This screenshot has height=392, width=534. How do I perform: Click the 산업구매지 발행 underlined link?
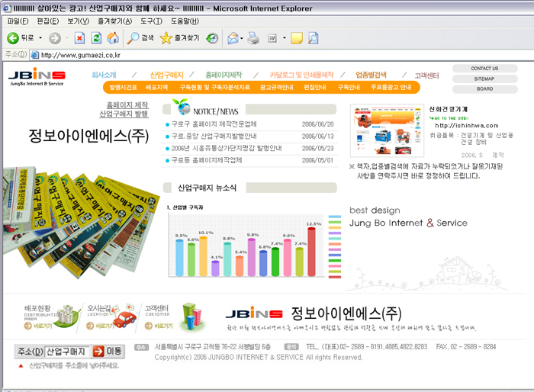pos(124,114)
